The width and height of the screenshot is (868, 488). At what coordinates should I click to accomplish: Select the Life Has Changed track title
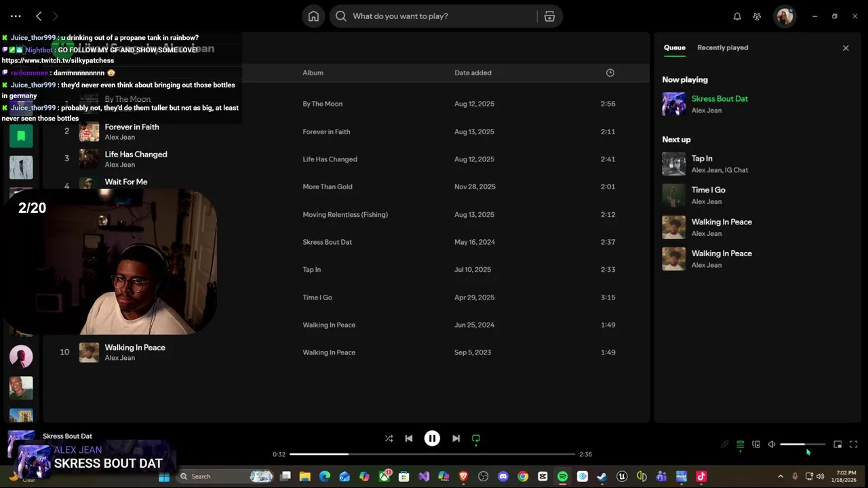136,155
